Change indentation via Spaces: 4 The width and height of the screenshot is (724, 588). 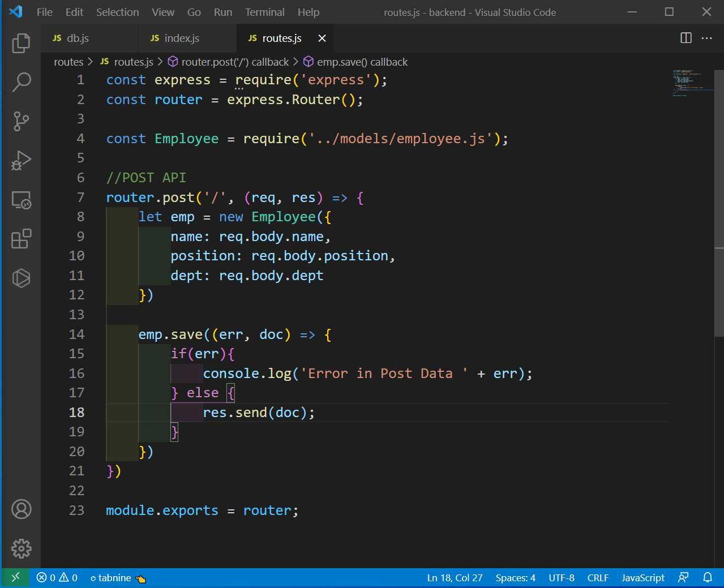(515, 578)
